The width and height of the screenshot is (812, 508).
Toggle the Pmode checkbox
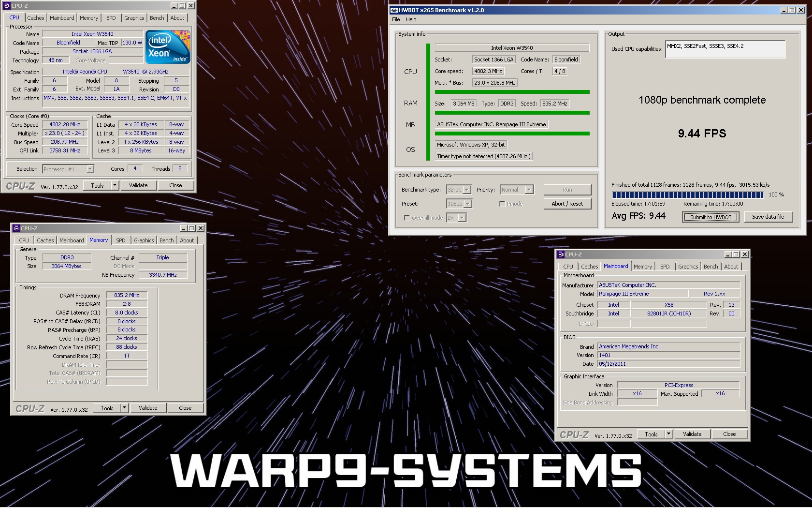pyautogui.click(x=502, y=204)
